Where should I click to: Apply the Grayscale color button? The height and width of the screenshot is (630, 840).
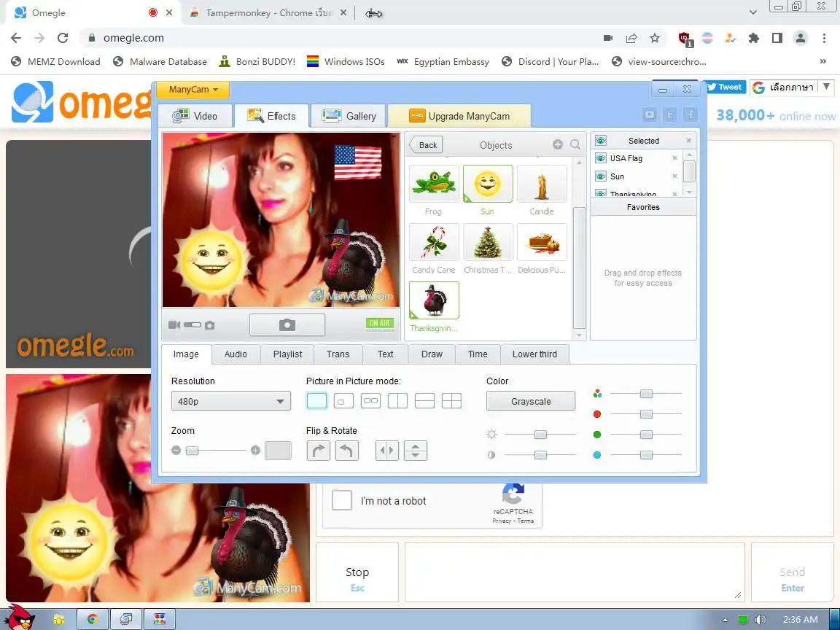click(530, 401)
